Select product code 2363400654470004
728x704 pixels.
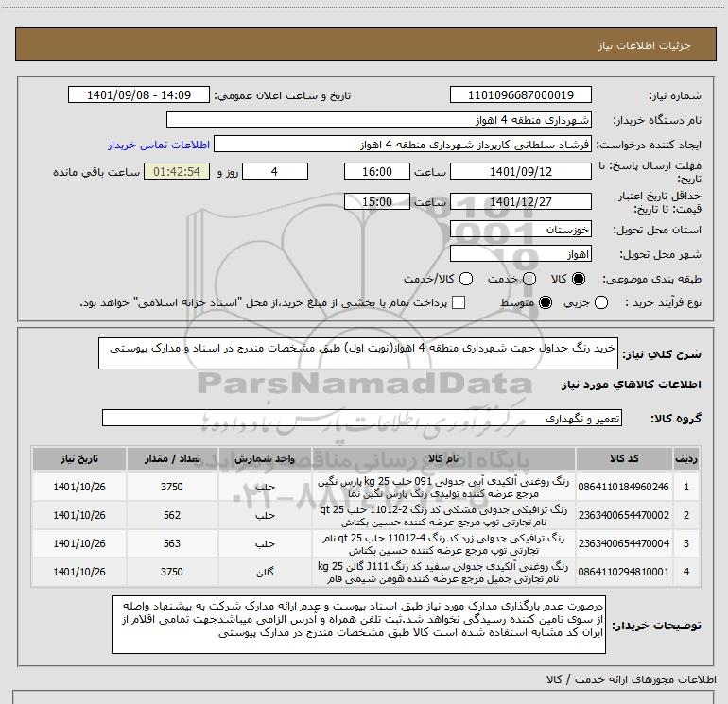624,543
